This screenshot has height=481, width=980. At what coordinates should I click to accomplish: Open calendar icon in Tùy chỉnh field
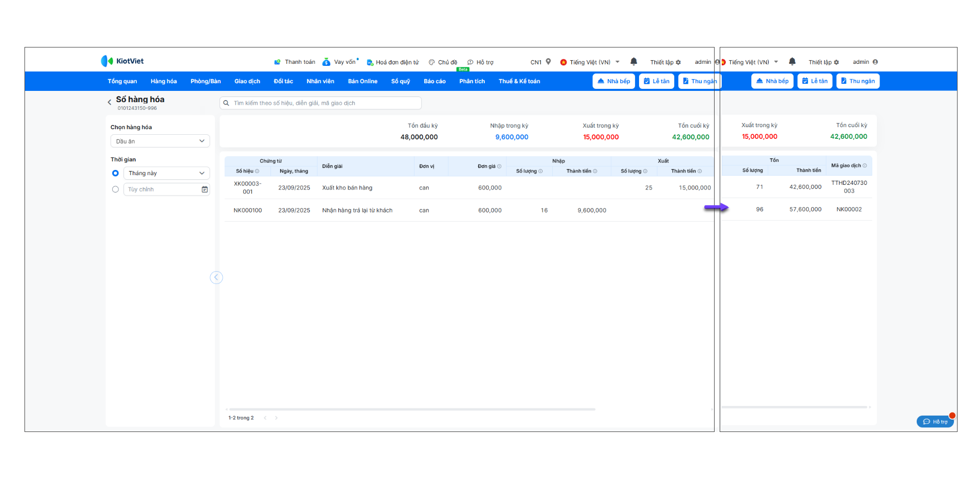click(x=205, y=189)
